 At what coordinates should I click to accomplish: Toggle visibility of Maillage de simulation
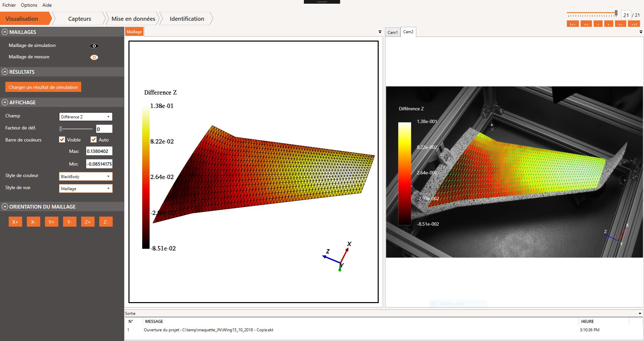point(94,46)
